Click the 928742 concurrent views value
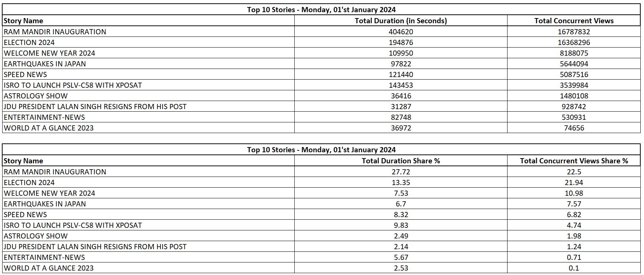Image resolution: width=644 pixels, height=275 pixels. (x=574, y=107)
